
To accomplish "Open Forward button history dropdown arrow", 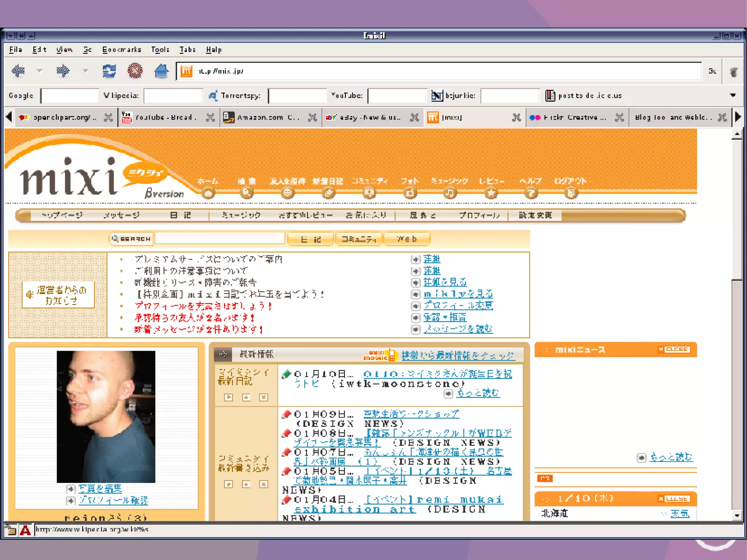I will pyautogui.click(x=85, y=71).
